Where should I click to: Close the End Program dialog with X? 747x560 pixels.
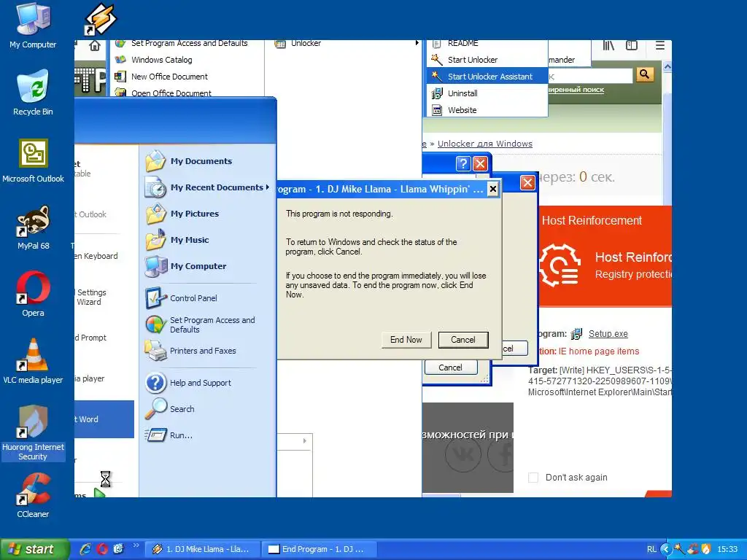click(x=493, y=189)
